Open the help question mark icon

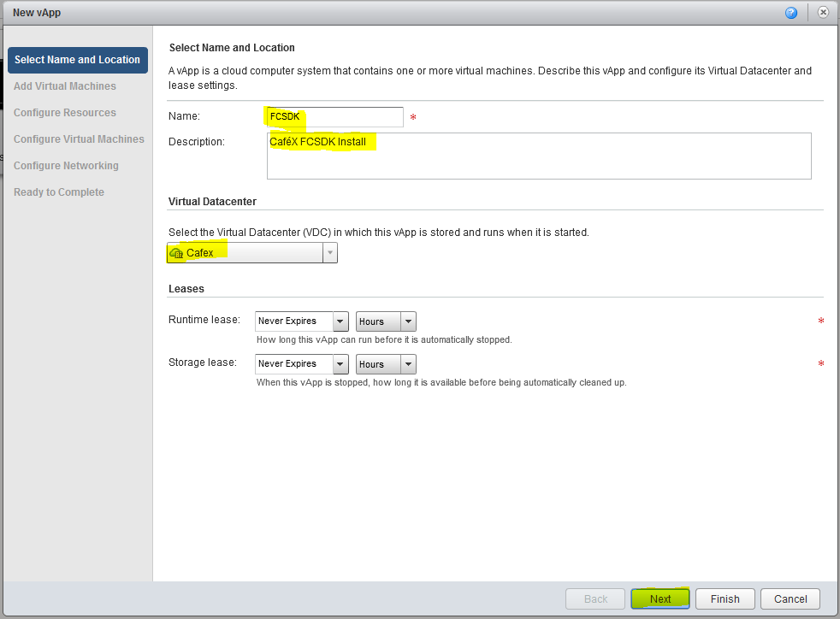[790, 13]
